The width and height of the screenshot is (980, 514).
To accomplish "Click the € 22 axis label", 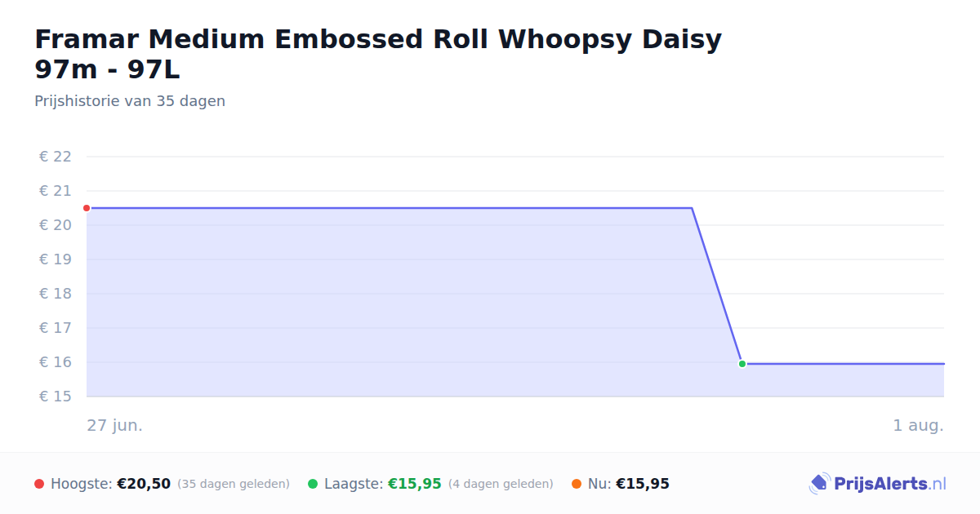I will tap(56, 157).
